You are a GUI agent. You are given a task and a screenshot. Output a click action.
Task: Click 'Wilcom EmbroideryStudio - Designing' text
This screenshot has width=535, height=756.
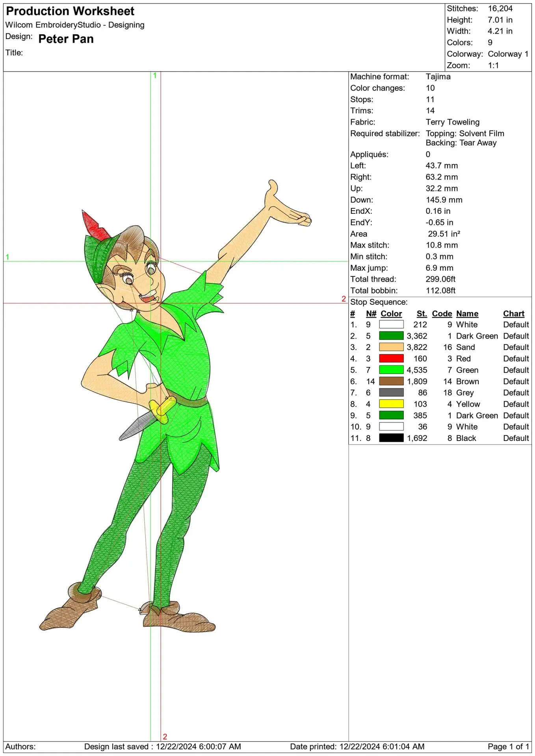point(75,25)
